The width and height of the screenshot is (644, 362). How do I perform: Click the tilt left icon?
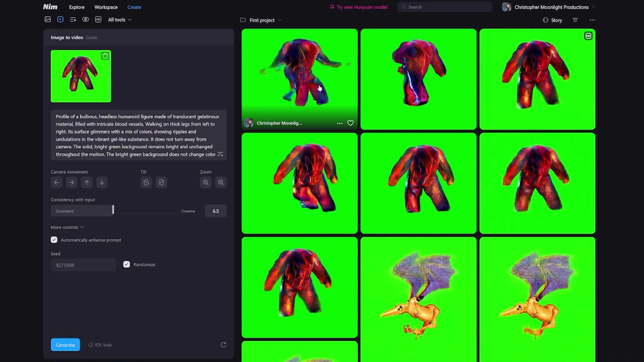[146, 182]
